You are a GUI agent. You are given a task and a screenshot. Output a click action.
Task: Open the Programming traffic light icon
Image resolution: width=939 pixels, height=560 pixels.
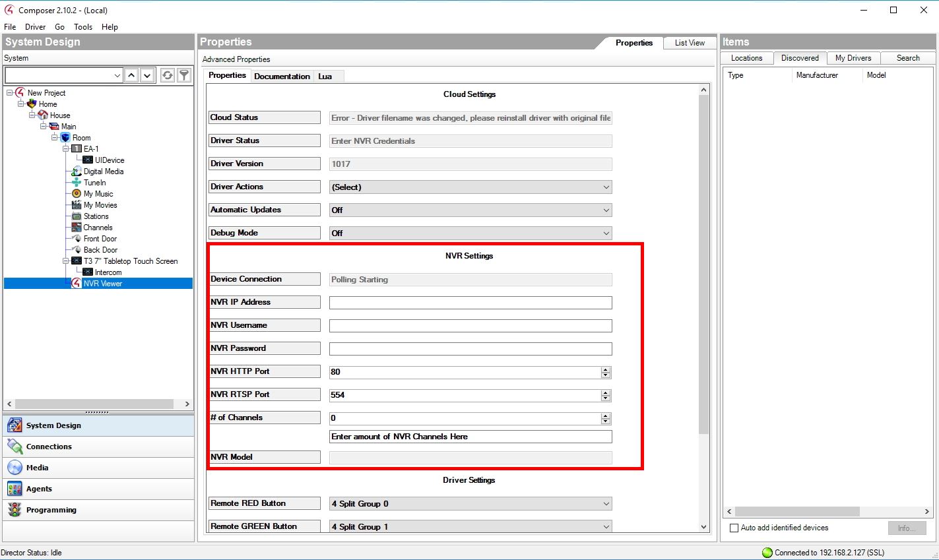(x=15, y=510)
